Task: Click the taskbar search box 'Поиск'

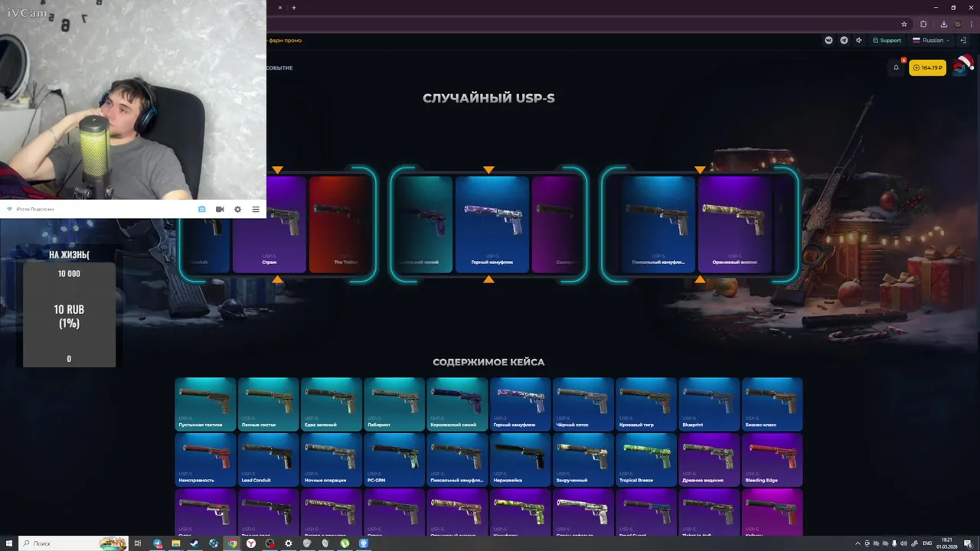Action: point(73,543)
